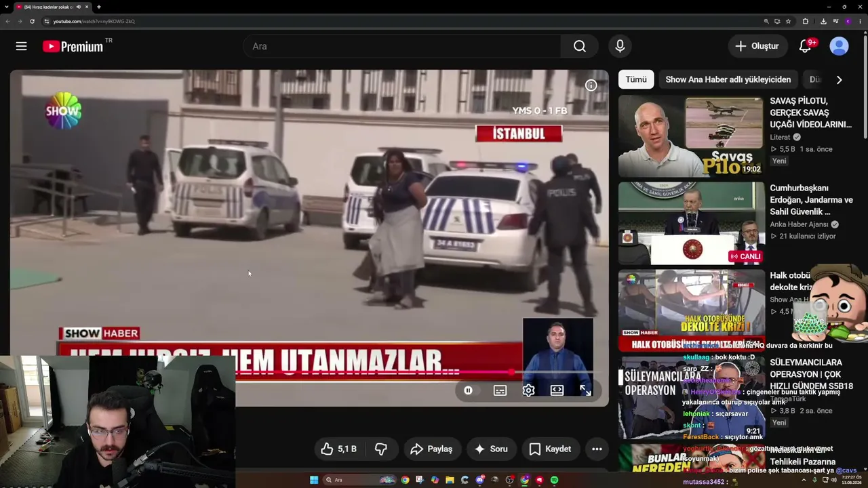Image resolution: width=868 pixels, height=488 pixels.
Task: Open the YouTube guide hamburger menu
Action: pos(21,46)
